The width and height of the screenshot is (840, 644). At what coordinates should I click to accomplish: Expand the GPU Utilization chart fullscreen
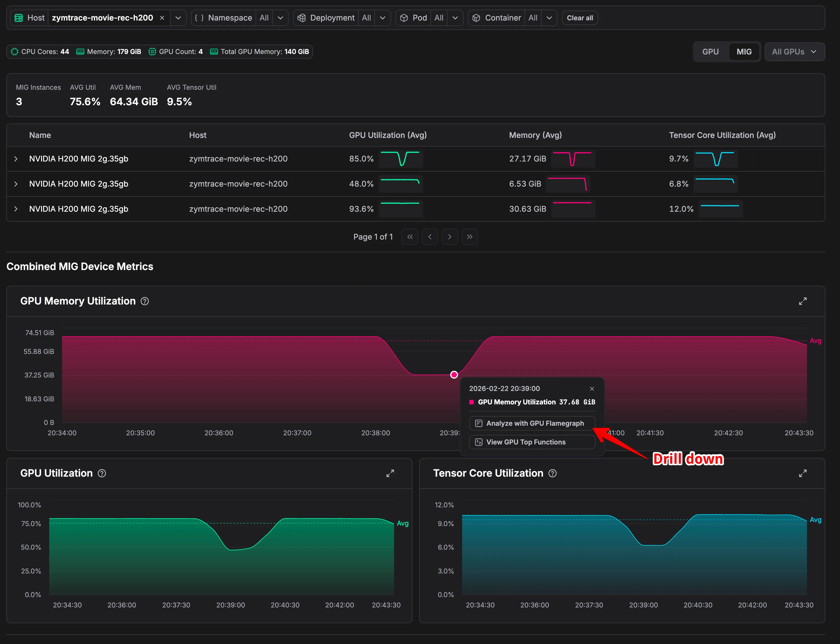click(x=390, y=473)
